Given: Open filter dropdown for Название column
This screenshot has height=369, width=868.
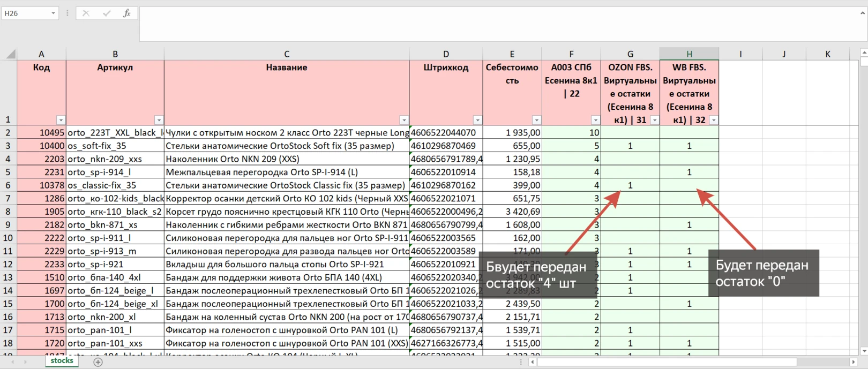Looking at the screenshot, I should (x=404, y=120).
